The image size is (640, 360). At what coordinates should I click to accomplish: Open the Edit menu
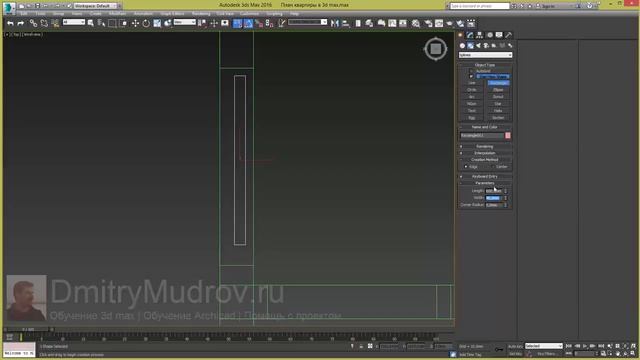[24, 14]
